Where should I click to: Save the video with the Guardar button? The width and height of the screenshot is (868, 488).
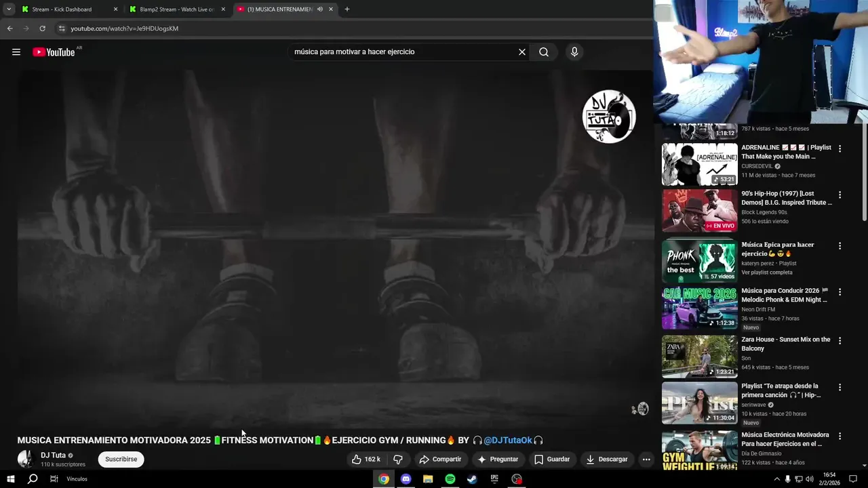click(551, 460)
